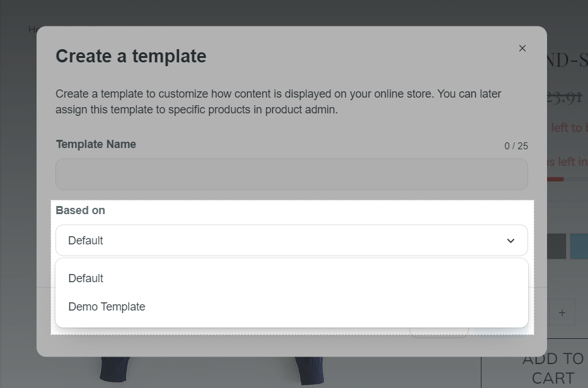The height and width of the screenshot is (388, 588).
Task: Pick the blue color swatch
Action: pyautogui.click(x=579, y=246)
